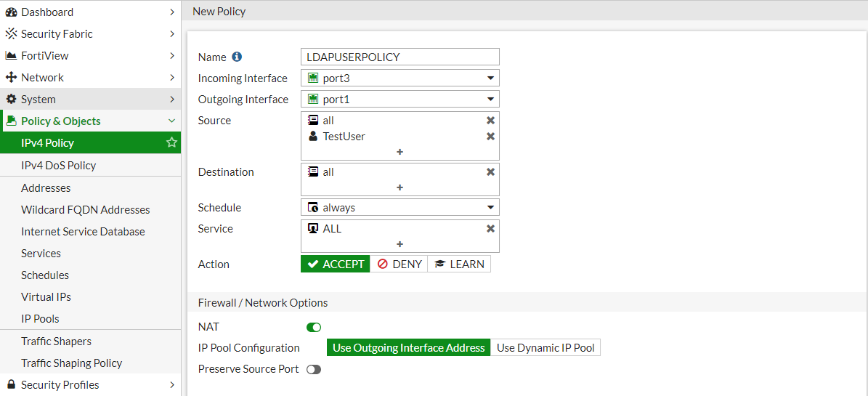Click the Dashboard gauge icon

tap(11, 12)
